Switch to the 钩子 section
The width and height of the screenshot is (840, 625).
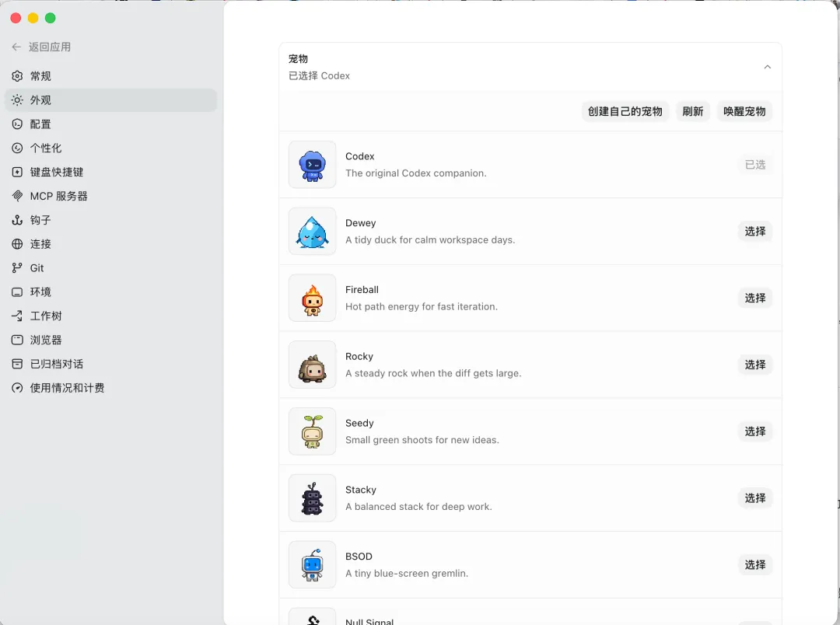[111, 220]
